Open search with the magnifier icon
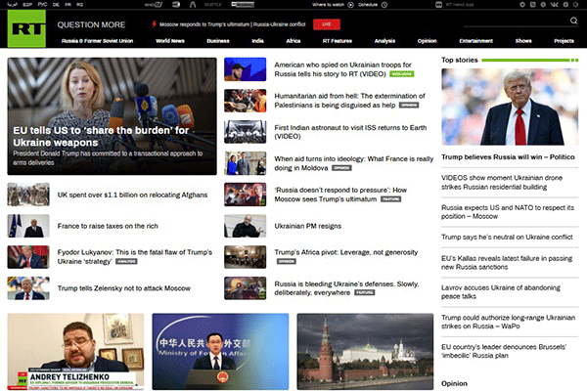 point(573,21)
